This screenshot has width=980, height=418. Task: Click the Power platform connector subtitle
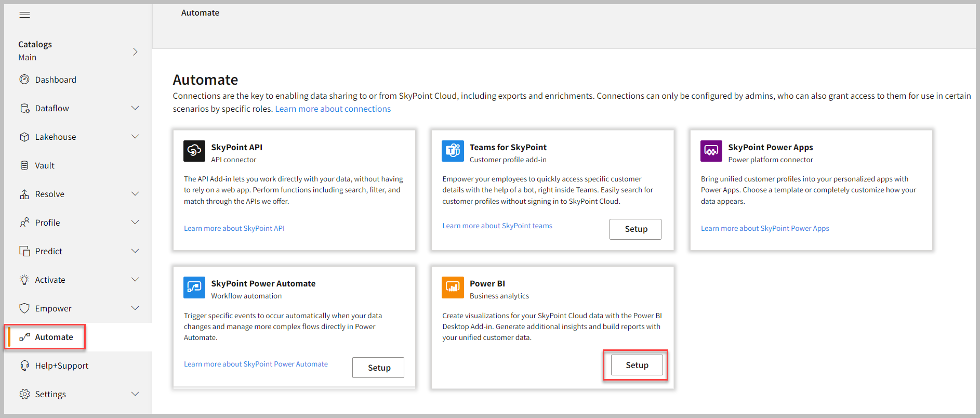coord(771,160)
